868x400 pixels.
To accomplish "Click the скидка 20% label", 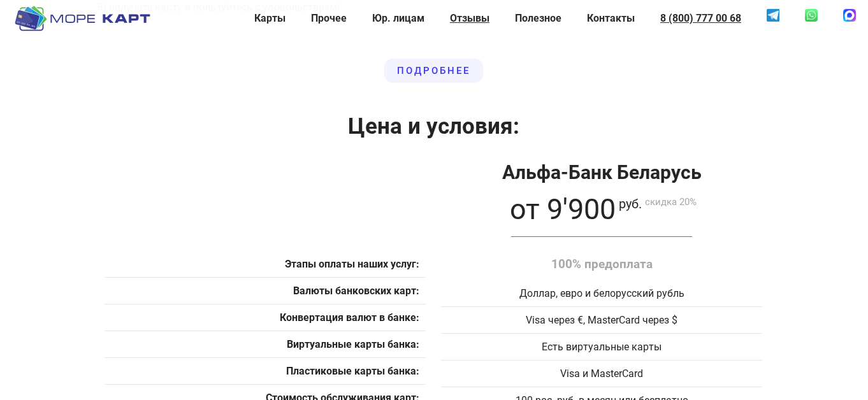I will (670, 201).
